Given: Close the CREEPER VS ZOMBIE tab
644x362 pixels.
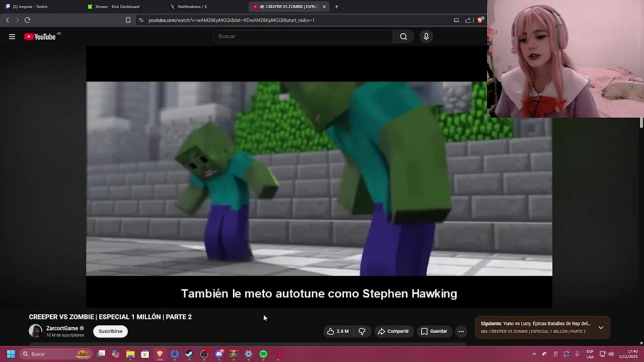Looking at the screenshot, I should [325, 7].
